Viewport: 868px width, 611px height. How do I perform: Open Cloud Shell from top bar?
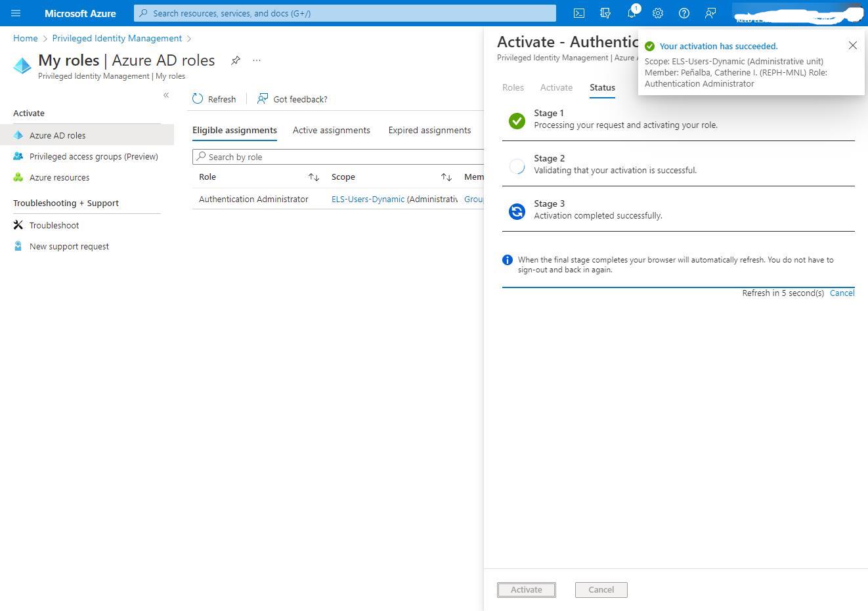click(x=579, y=13)
